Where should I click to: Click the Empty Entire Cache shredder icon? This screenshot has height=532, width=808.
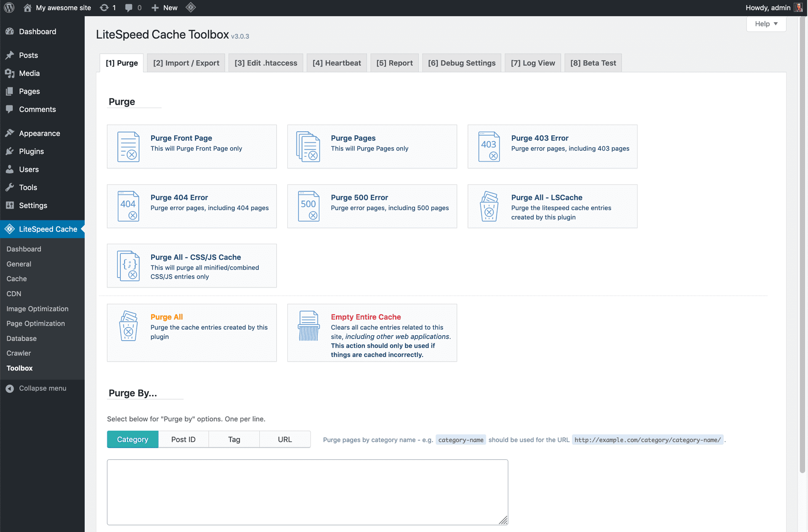308,326
